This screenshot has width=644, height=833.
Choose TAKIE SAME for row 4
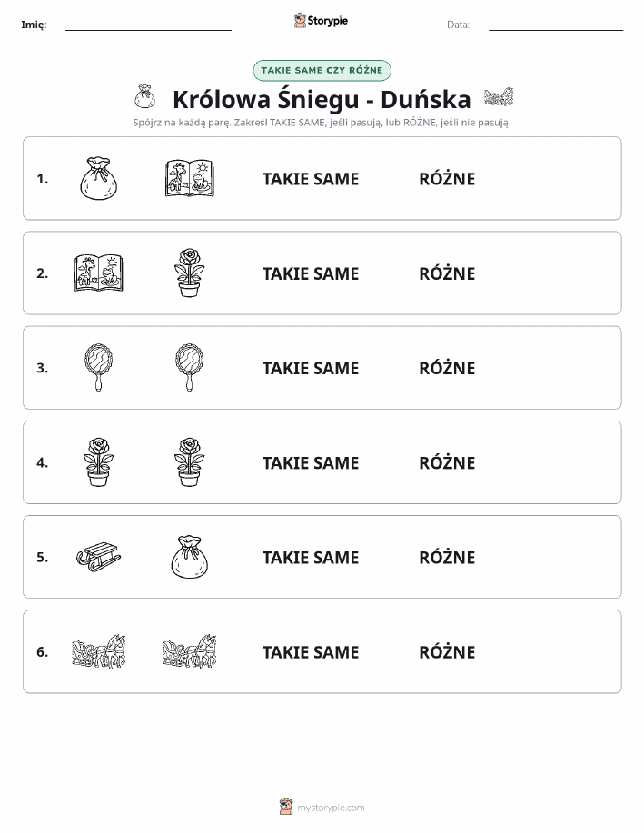311,462
